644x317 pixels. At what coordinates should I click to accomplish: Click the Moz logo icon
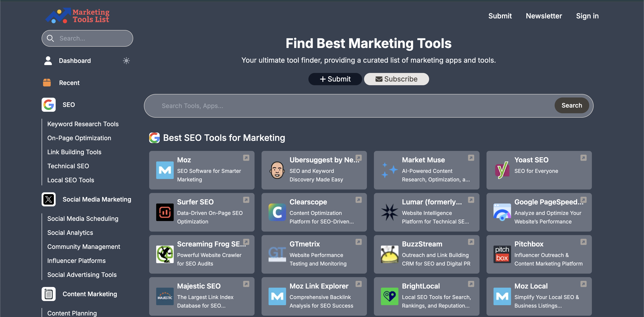point(165,170)
